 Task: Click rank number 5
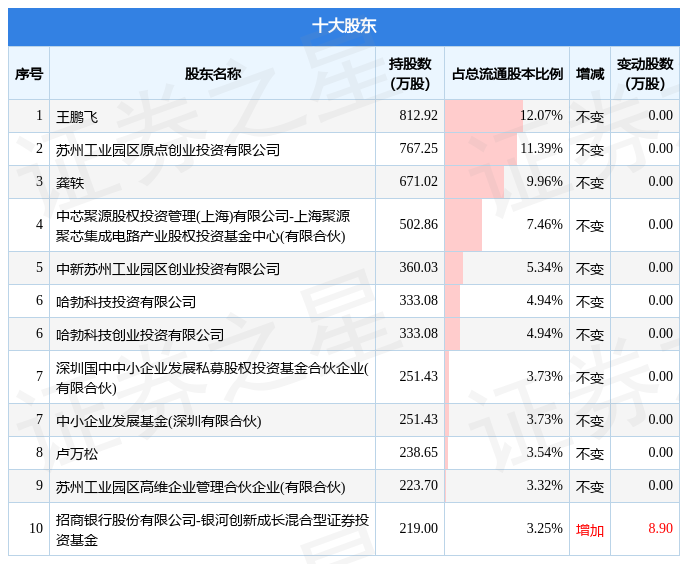click(39, 267)
